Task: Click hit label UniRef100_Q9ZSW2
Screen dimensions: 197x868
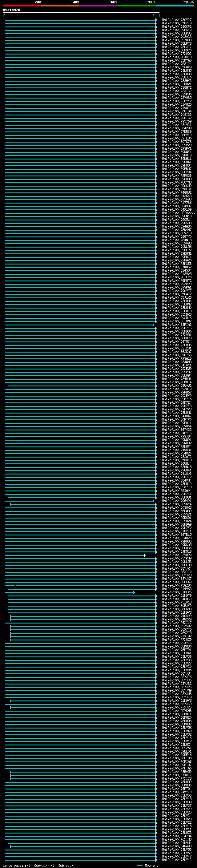Action: point(177,626)
